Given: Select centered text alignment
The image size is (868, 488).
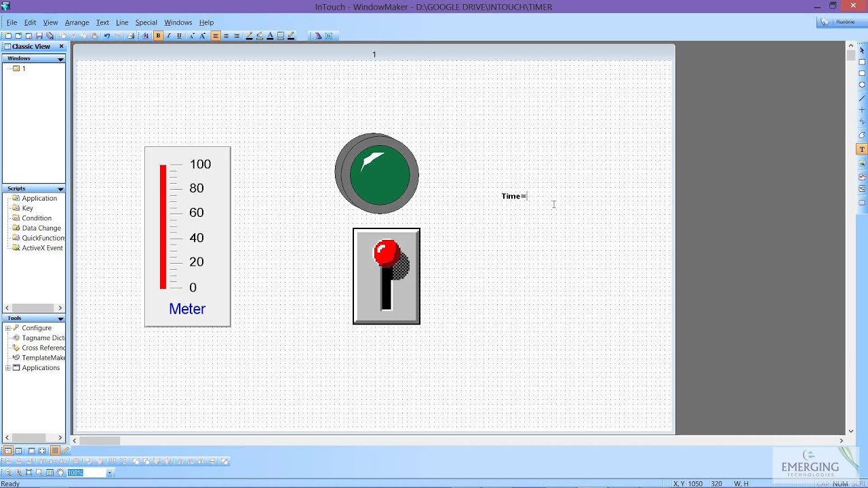Looking at the screenshot, I should point(226,36).
